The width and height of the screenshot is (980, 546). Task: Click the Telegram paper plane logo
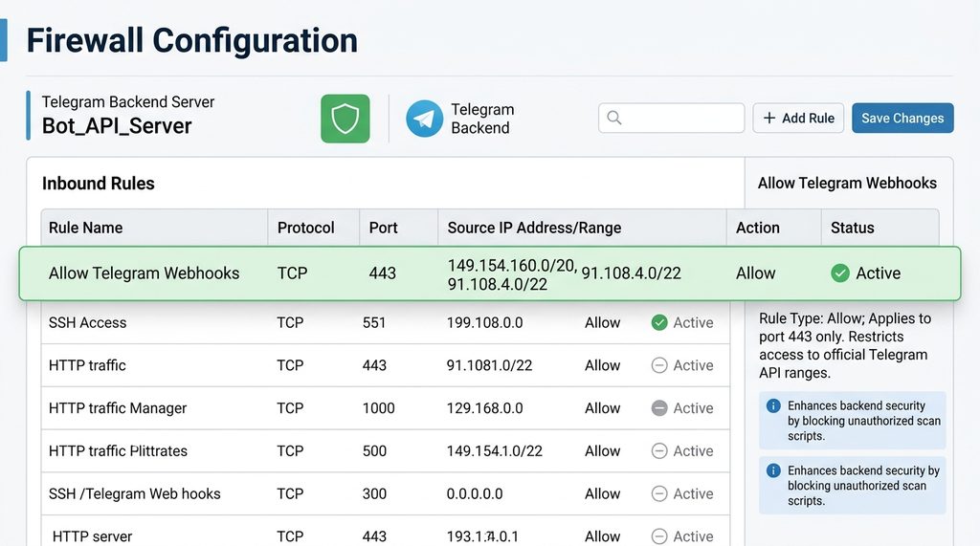424,119
